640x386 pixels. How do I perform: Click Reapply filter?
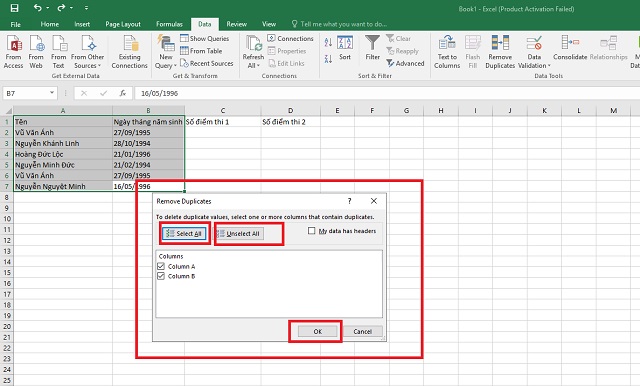[x=402, y=51]
